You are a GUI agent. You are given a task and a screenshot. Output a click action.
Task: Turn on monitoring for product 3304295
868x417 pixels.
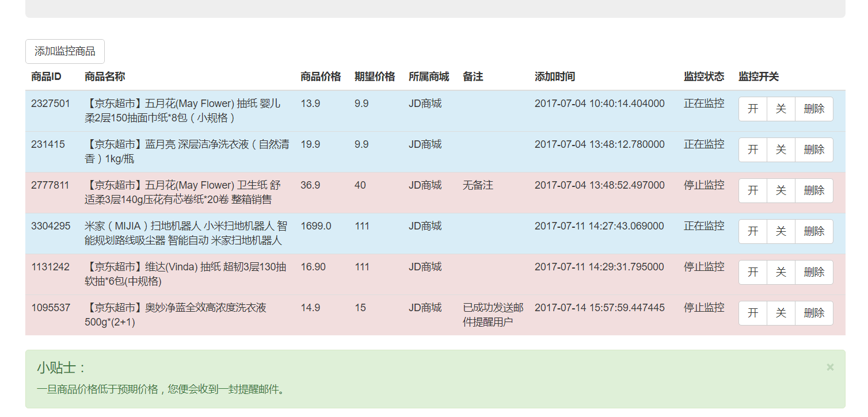pyautogui.click(x=753, y=231)
